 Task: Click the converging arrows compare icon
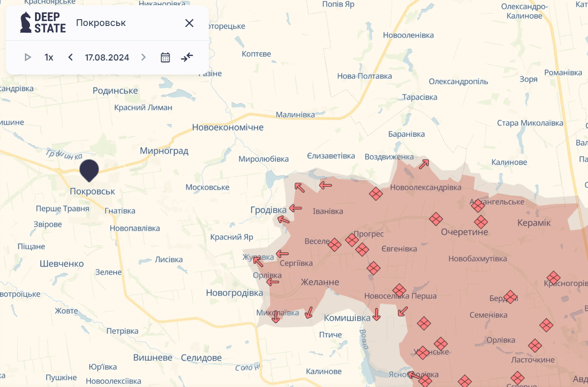click(x=187, y=58)
